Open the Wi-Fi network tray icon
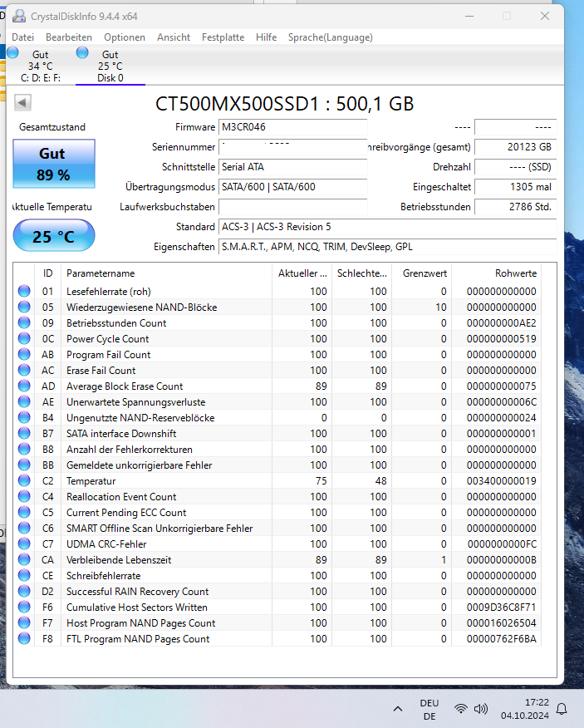 (460, 709)
